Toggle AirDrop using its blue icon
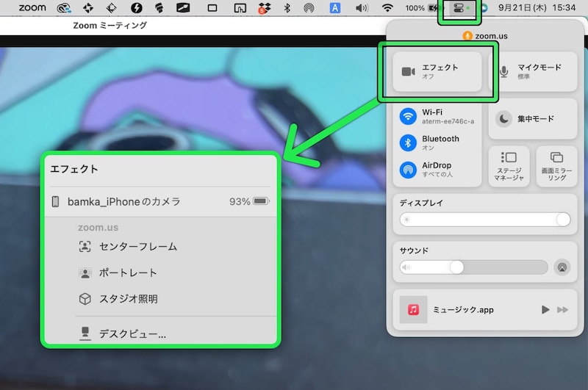588x390 pixels. [408, 170]
